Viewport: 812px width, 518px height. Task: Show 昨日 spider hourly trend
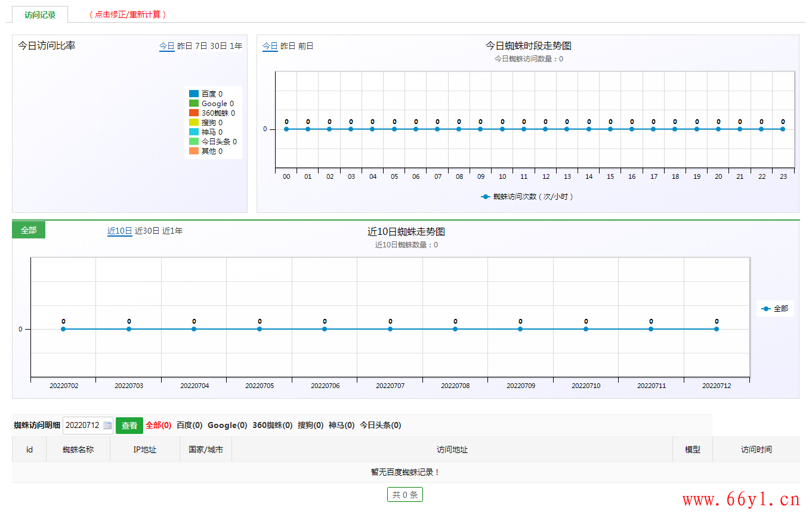[x=288, y=46]
